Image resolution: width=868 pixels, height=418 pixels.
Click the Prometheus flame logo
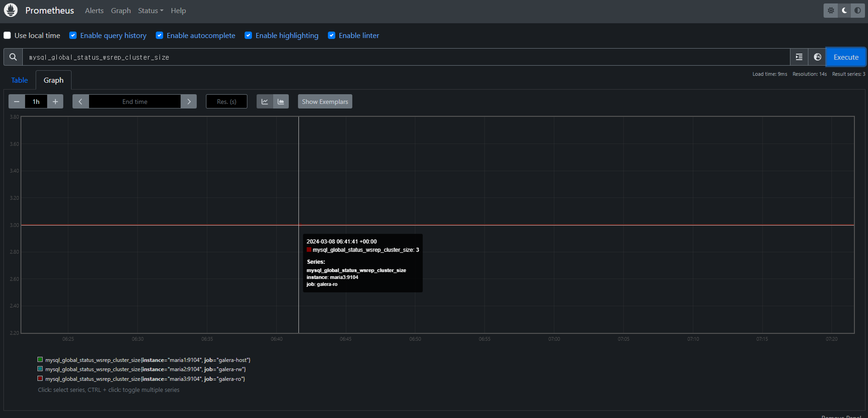pyautogui.click(x=11, y=10)
